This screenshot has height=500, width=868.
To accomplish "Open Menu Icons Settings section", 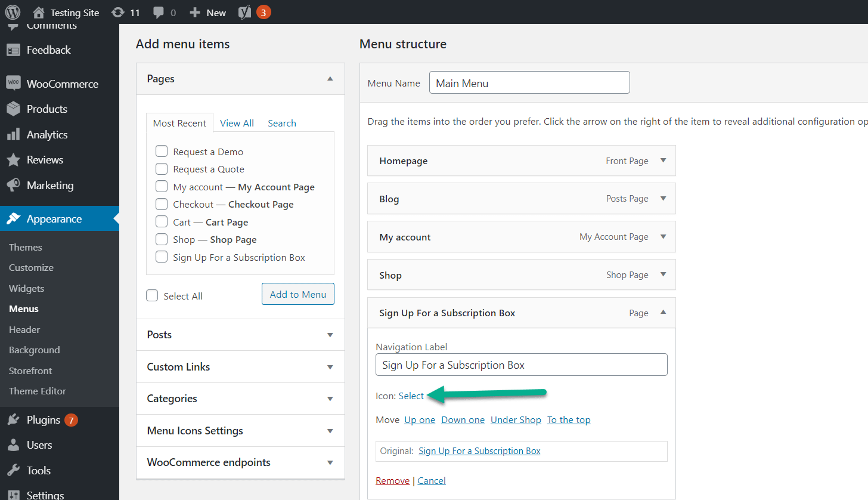I will (240, 430).
